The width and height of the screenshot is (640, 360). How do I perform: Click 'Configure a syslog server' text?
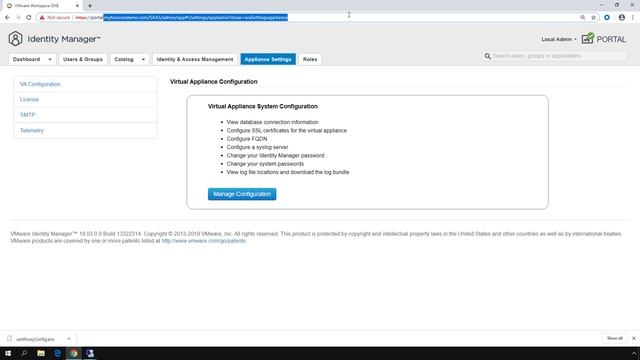pyautogui.click(x=257, y=147)
